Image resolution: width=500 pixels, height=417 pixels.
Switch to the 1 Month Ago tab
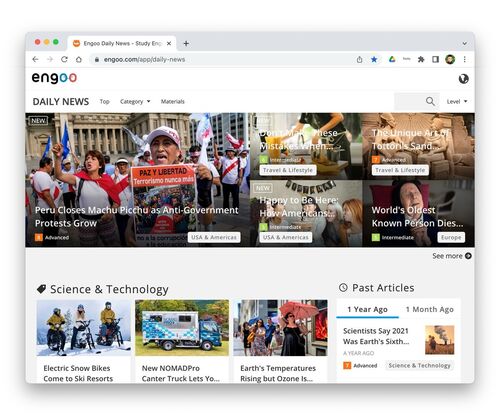[430, 309]
